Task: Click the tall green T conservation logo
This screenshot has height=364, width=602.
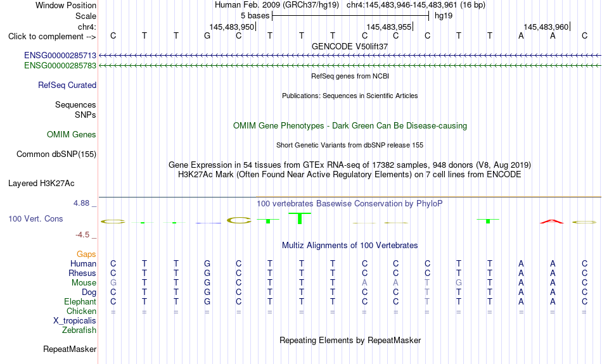Action: click(x=300, y=218)
